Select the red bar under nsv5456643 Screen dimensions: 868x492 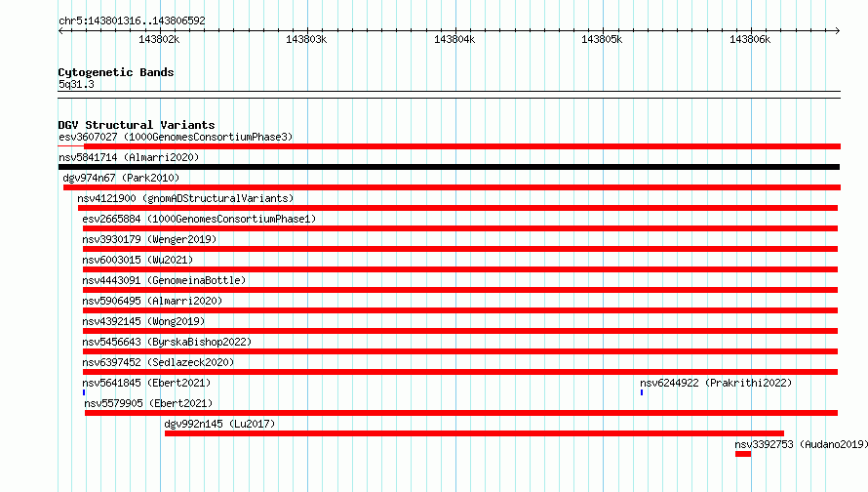(460, 351)
